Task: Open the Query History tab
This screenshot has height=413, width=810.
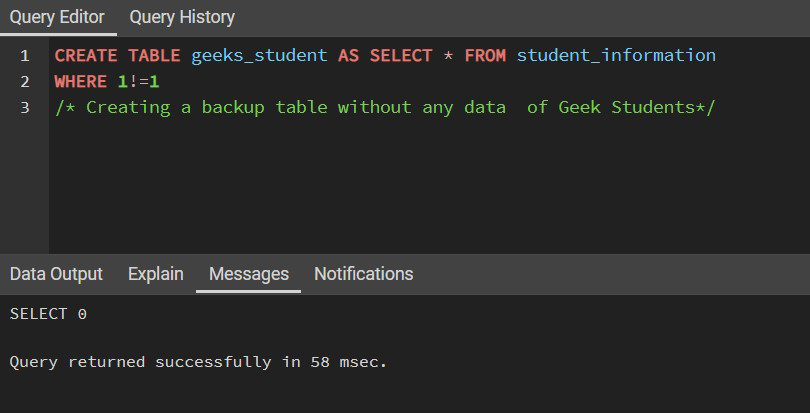Action: 182,17
